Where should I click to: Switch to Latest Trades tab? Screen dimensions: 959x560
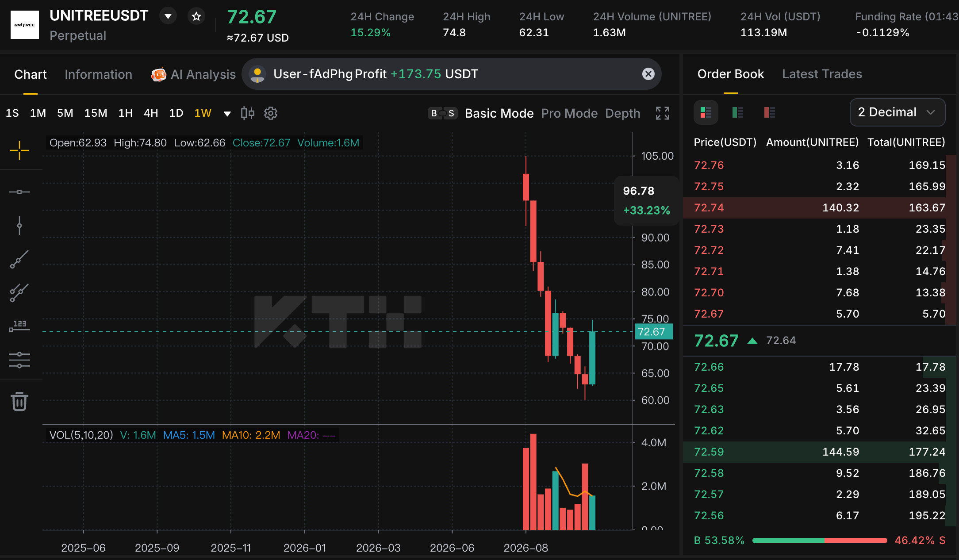click(822, 74)
